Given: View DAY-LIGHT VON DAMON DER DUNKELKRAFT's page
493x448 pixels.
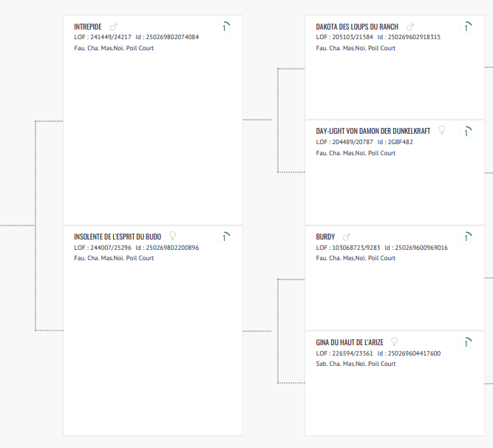Looking at the screenshot, I should (x=373, y=131).
